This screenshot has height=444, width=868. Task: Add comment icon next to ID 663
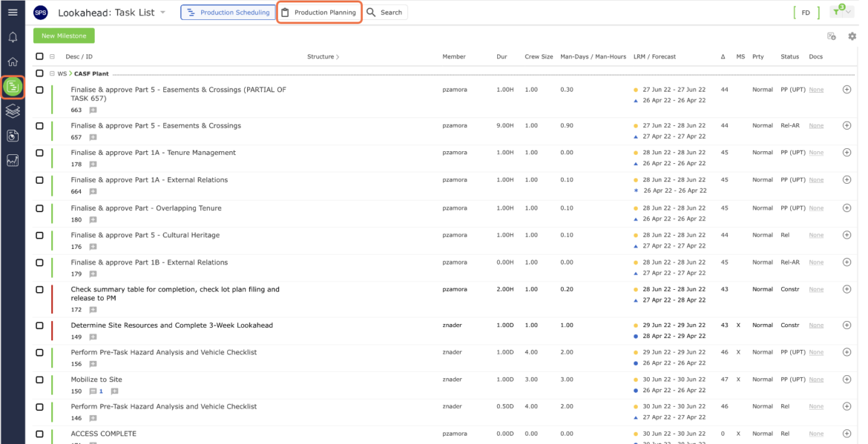[x=93, y=110]
